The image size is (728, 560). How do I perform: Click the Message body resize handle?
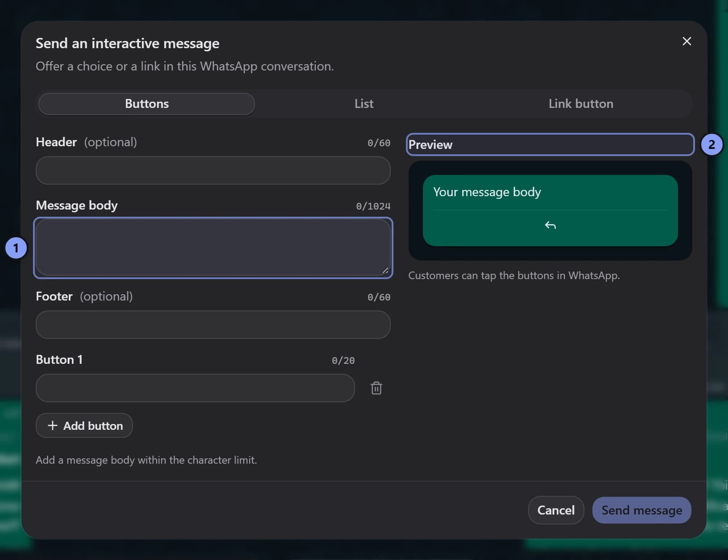(x=385, y=270)
